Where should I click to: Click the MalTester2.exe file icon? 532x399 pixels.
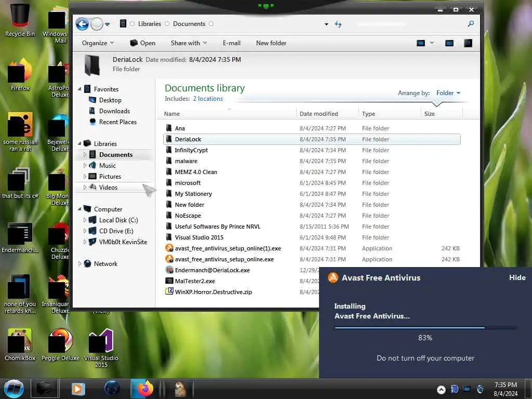pos(169,281)
